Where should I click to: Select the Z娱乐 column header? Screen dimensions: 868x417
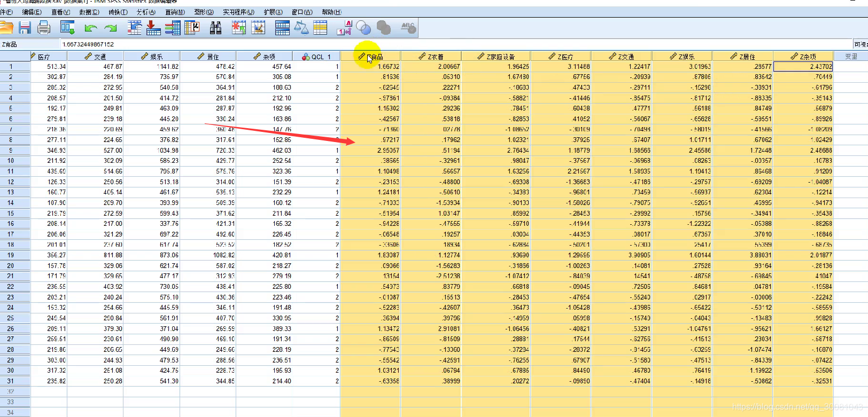click(681, 56)
